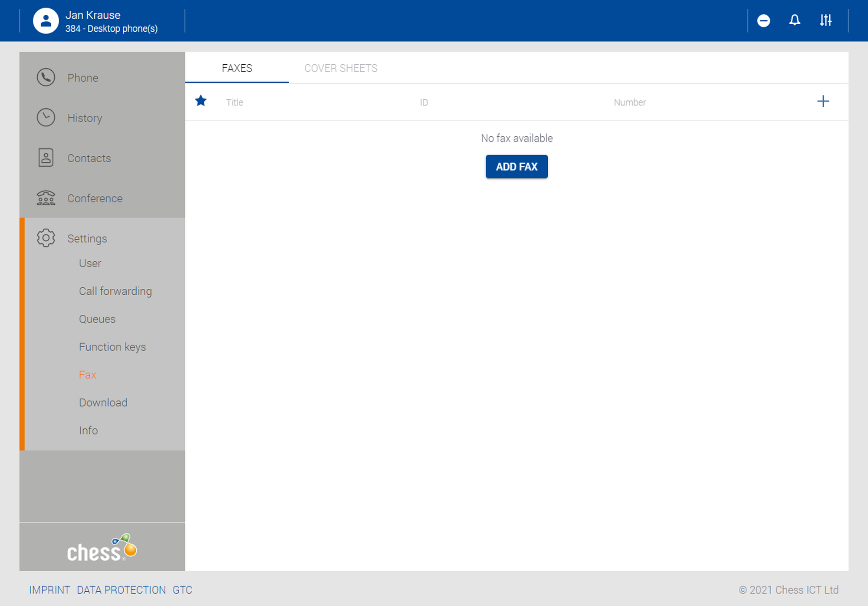Open the sliders configuration icon in header
The height and width of the screenshot is (606, 868).
(825, 20)
